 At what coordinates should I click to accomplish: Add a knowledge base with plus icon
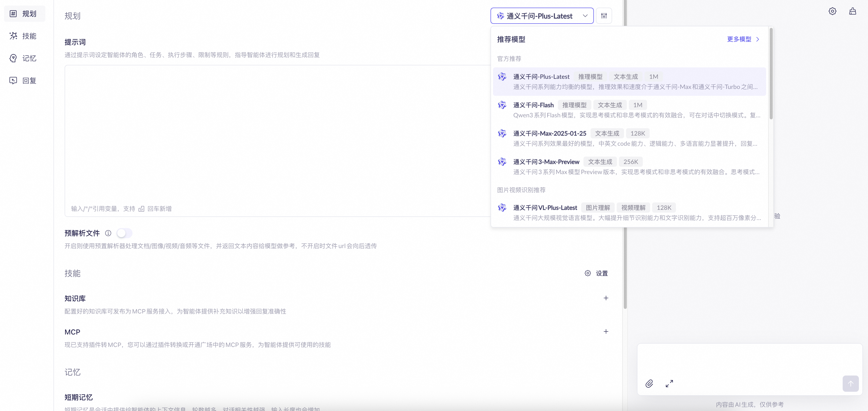606,298
